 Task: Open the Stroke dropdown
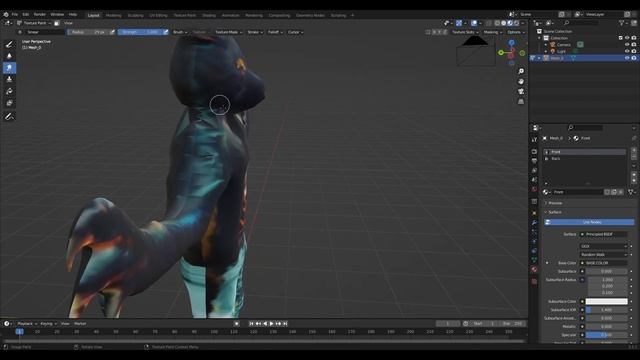click(255, 32)
